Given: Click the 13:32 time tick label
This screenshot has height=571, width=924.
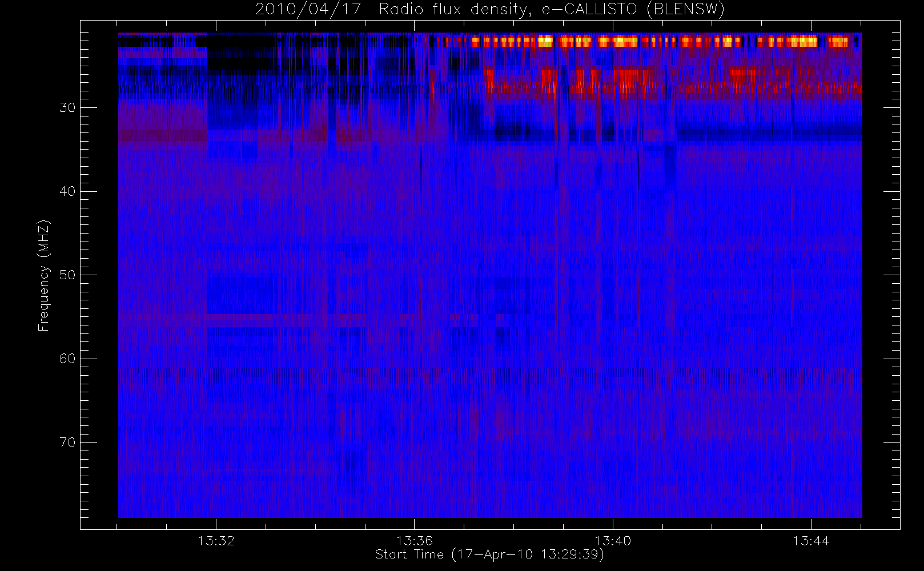Looking at the screenshot, I should [x=216, y=541].
